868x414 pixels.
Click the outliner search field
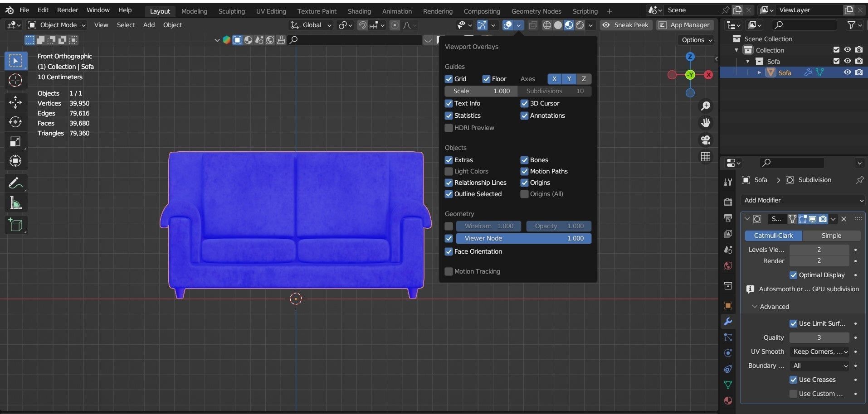click(804, 25)
